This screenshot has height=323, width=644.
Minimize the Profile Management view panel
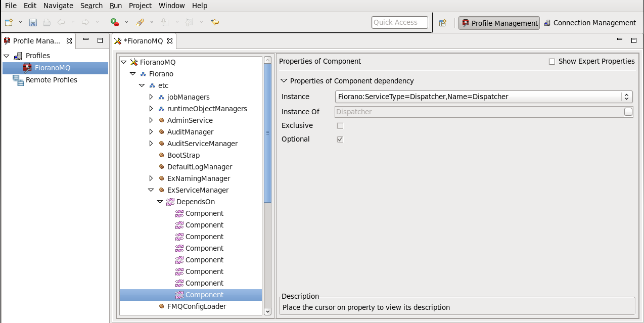pos(86,40)
